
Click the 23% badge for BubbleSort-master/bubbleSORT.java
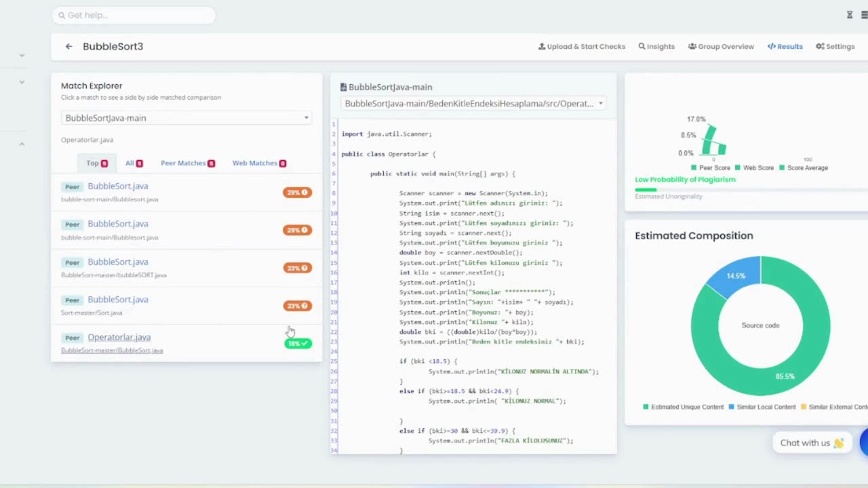(x=298, y=268)
